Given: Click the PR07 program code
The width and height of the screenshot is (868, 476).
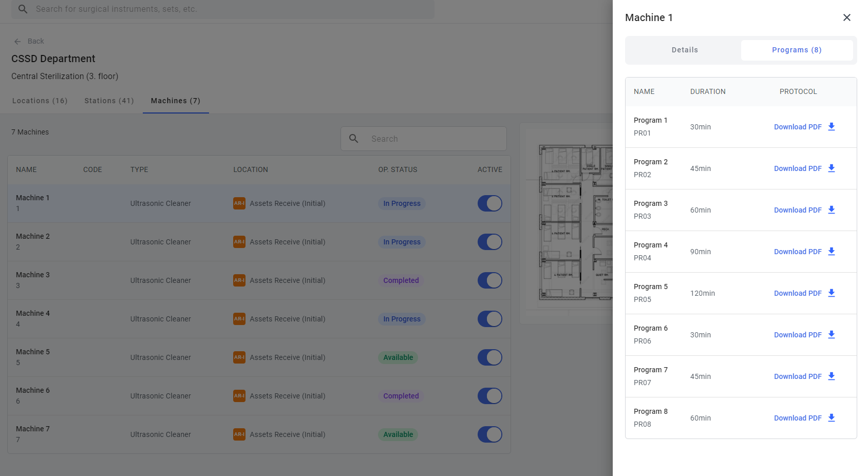Looking at the screenshot, I should tap(643, 383).
